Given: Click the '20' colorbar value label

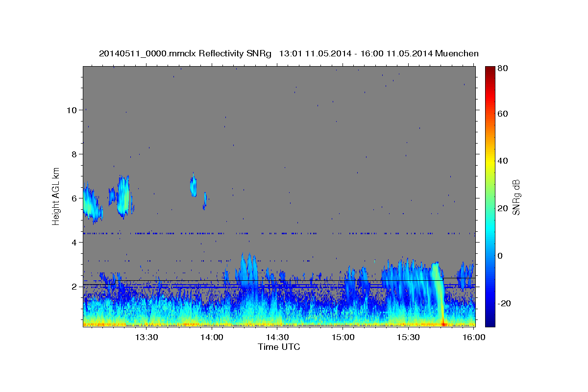Looking at the screenshot, I should [x=503, y=208].
